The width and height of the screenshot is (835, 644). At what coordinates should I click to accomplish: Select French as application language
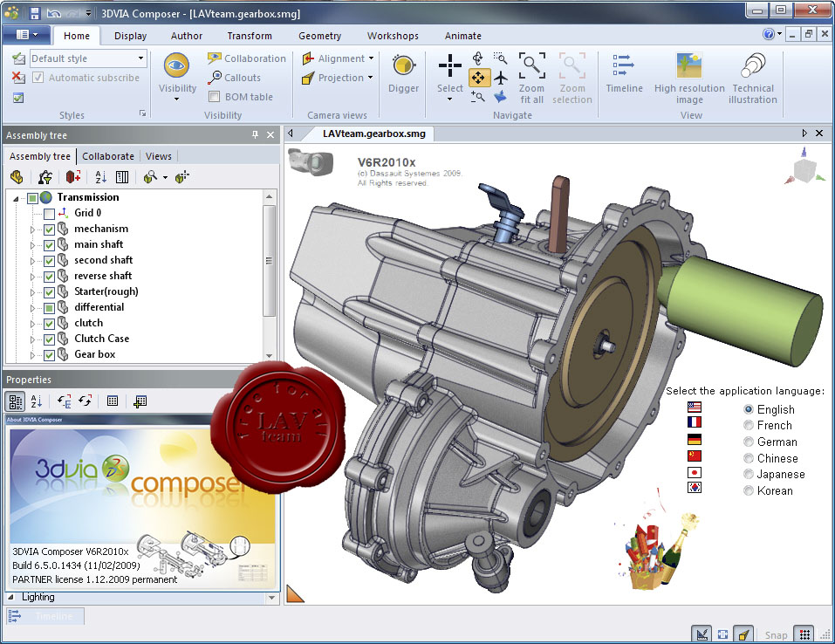tap(749, 425)
